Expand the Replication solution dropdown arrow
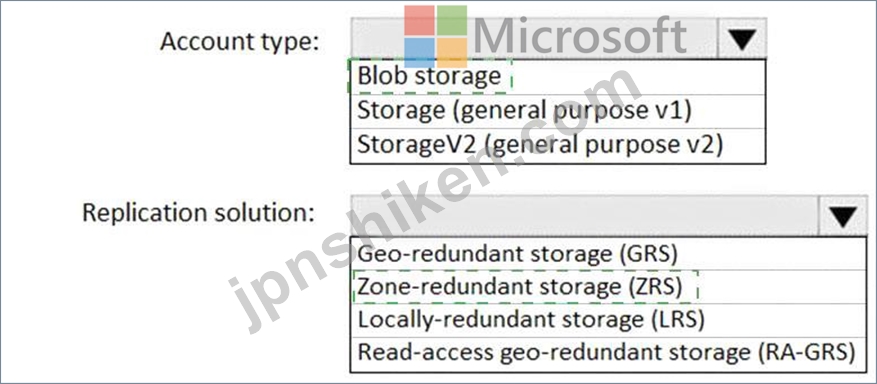Screen dimensions: 877x384 tap(843, 216)
